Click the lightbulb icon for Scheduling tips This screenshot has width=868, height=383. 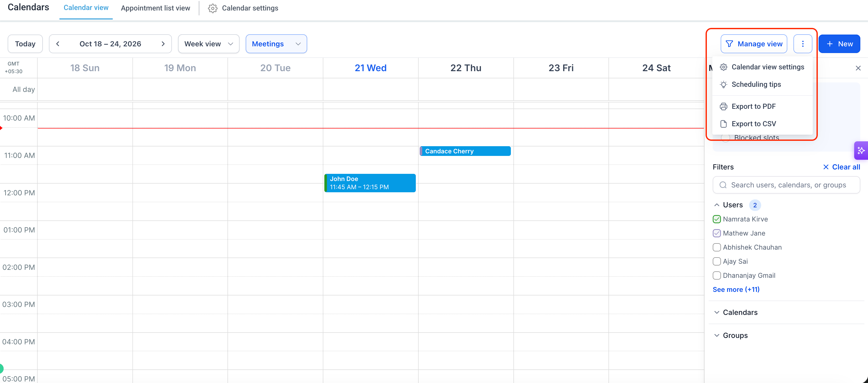724,84
